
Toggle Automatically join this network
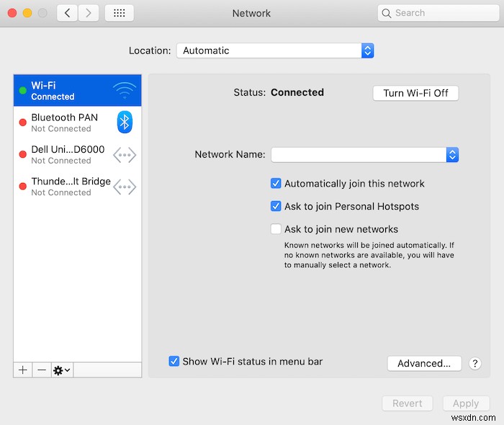276,184
